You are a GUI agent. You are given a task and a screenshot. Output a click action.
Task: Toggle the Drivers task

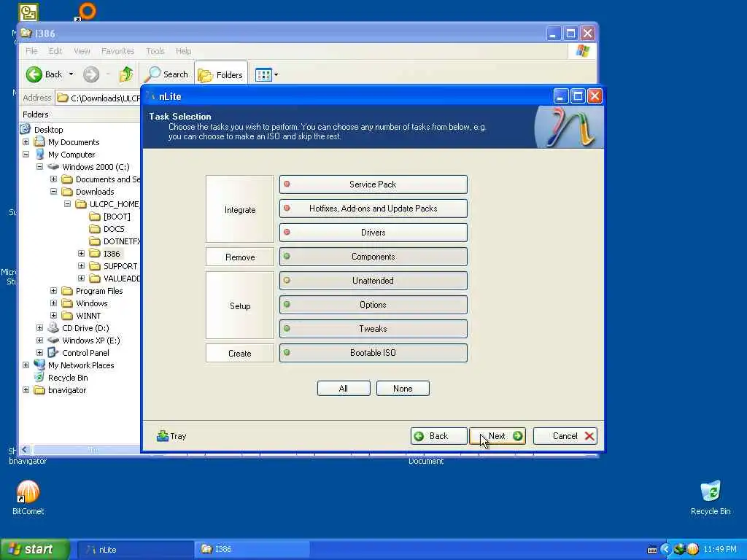pyautogui.click(x=373, y=233)
